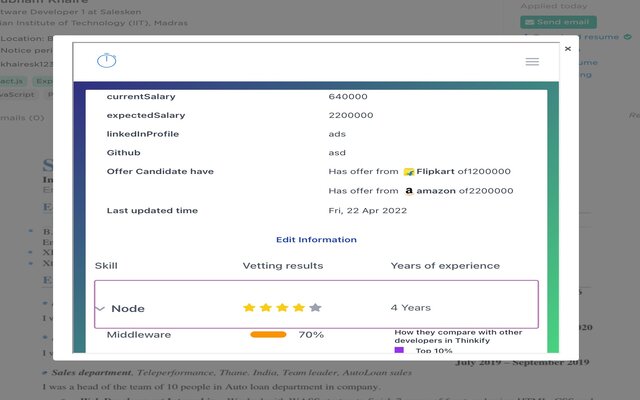
Task: Click the date Fri, 22 Apr 2022
Action: tap(368, 211)
